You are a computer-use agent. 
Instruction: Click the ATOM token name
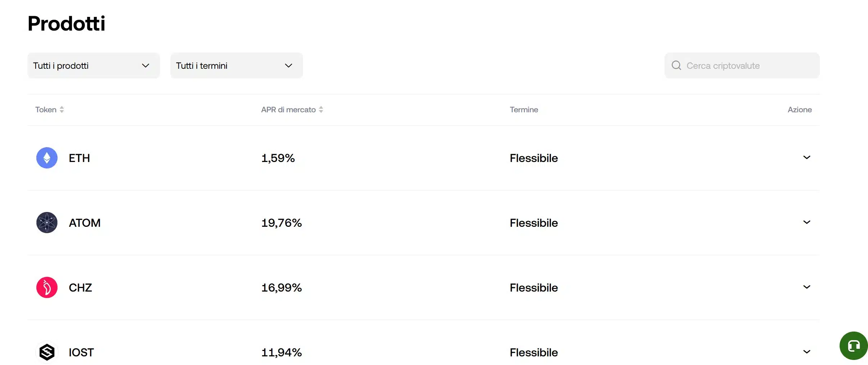(84, 223)
